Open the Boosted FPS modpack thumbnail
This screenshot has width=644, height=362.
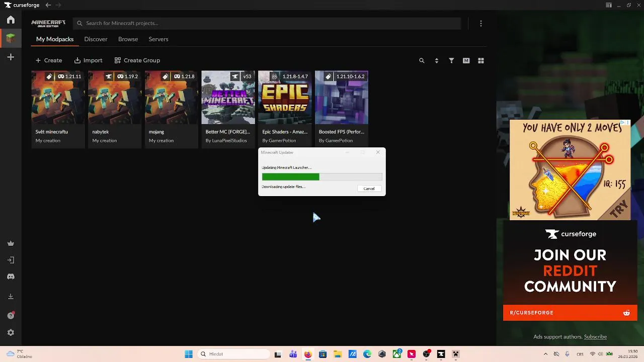[342, 98]
